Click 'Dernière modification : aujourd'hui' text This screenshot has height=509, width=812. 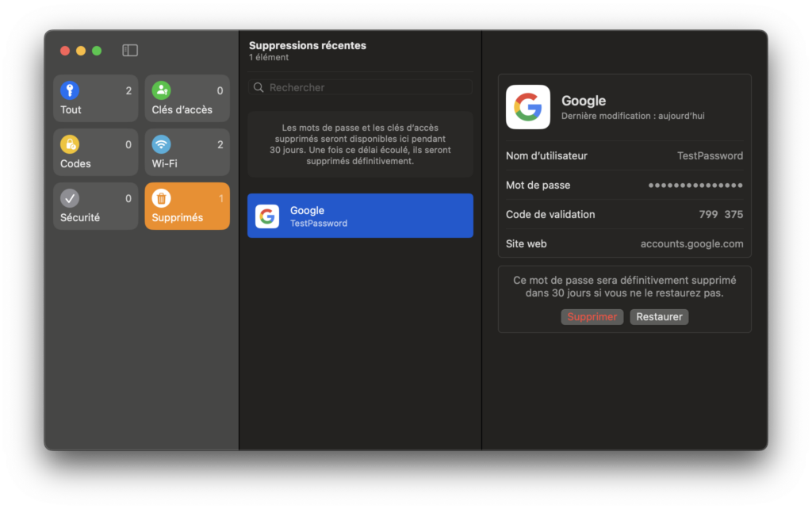coord(633,116)
